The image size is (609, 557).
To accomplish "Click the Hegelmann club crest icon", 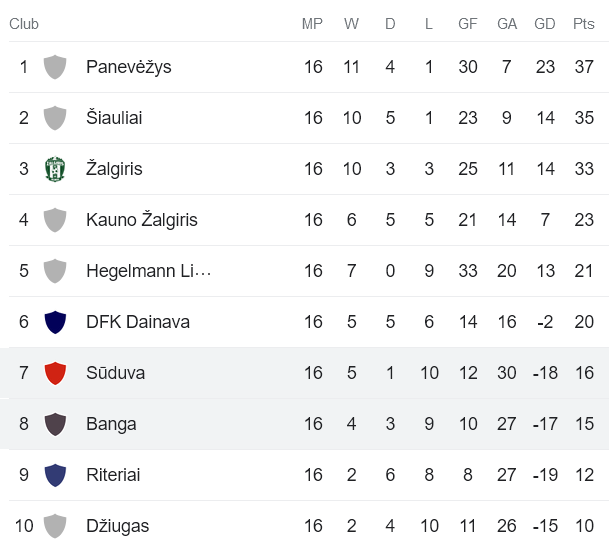I will pos(55,271).
